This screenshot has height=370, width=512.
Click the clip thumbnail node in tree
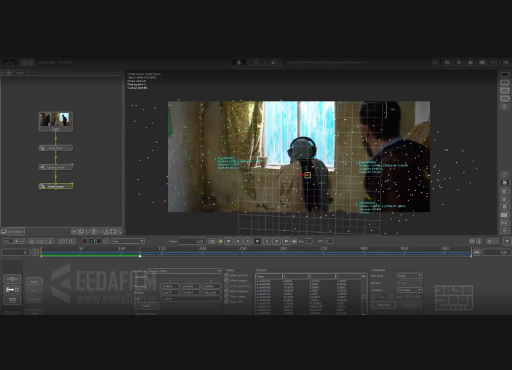56,121
